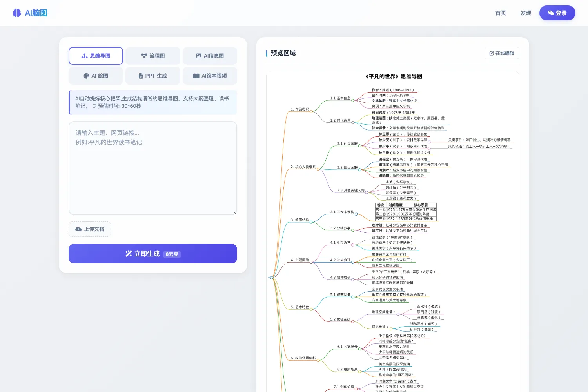Collapse the 5.2 象征系统 branch node
This screenshot has width=588, height=392.
[352, 321]
